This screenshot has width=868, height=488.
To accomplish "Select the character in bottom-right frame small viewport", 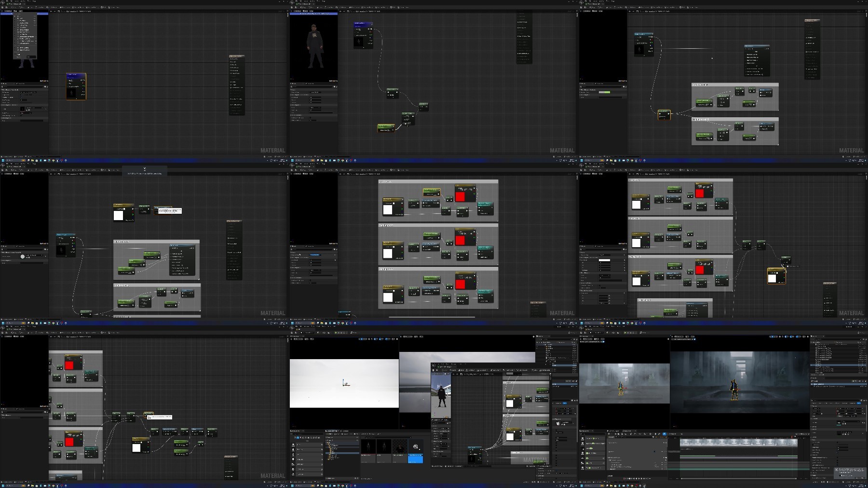I will tap(621, 388).
